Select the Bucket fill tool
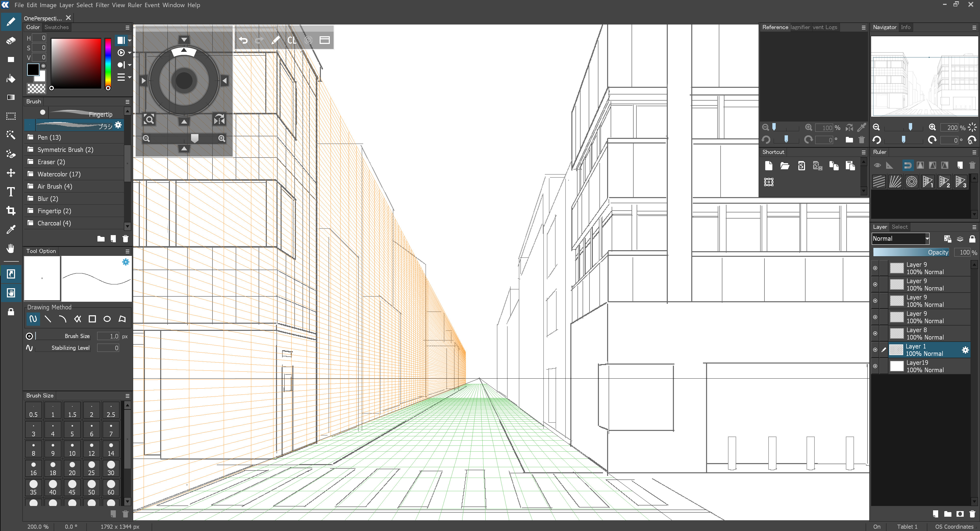This screenshot has height=531, width=980. [x=11, y=78]
